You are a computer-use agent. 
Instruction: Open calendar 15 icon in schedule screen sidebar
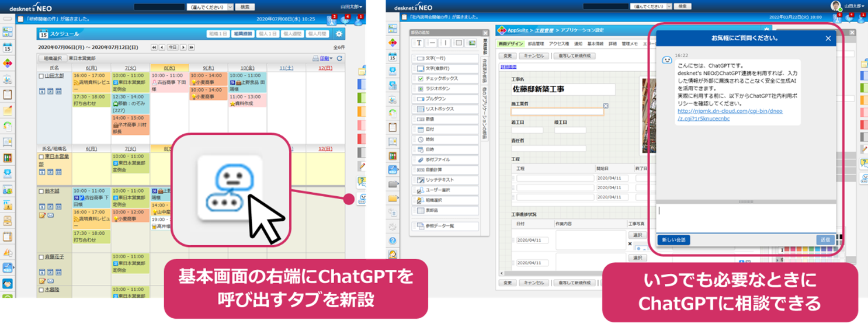(8, 48)
